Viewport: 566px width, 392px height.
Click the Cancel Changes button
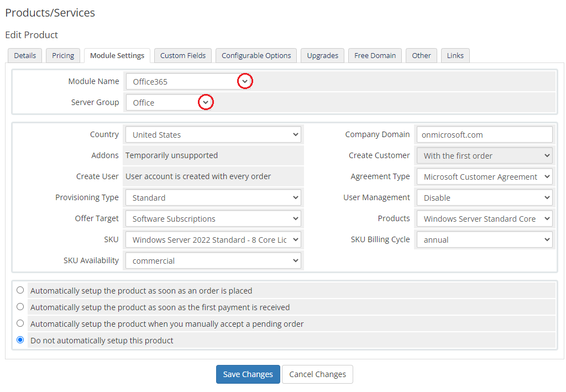click(x=317, y=374)
